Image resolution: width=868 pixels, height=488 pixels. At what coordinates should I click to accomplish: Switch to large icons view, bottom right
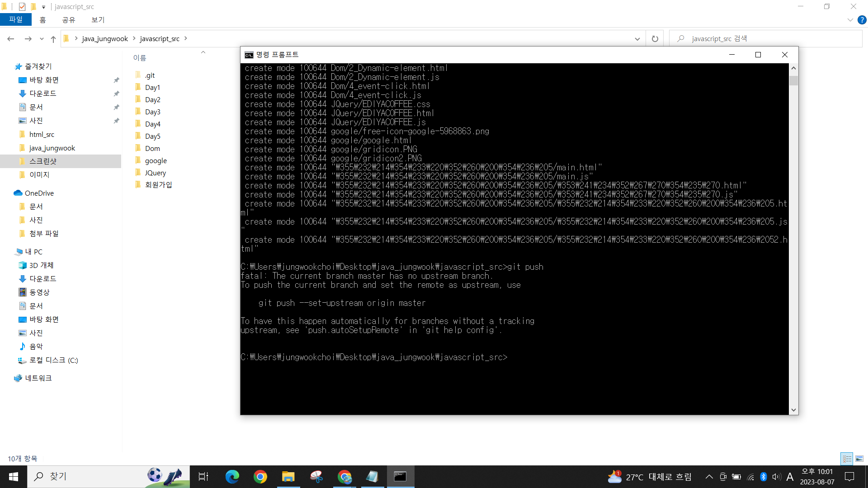tap(859, 459)
